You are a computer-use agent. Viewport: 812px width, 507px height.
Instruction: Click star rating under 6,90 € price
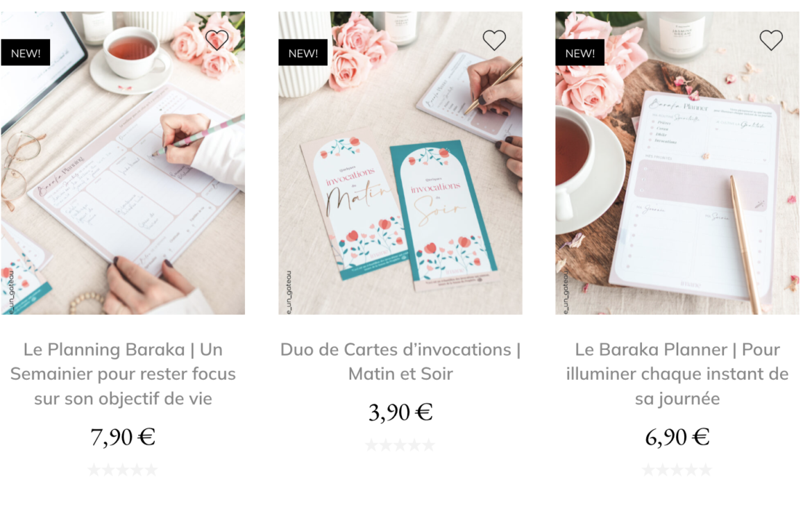point(677,470)
